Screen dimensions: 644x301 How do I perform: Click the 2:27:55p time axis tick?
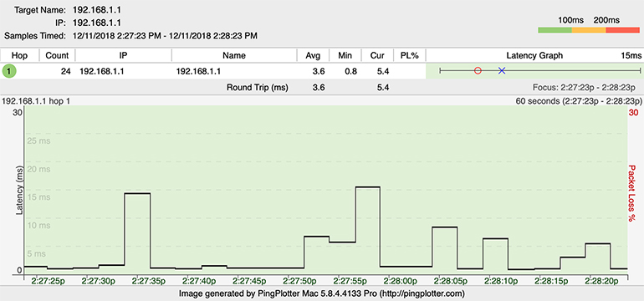point(350,281)
